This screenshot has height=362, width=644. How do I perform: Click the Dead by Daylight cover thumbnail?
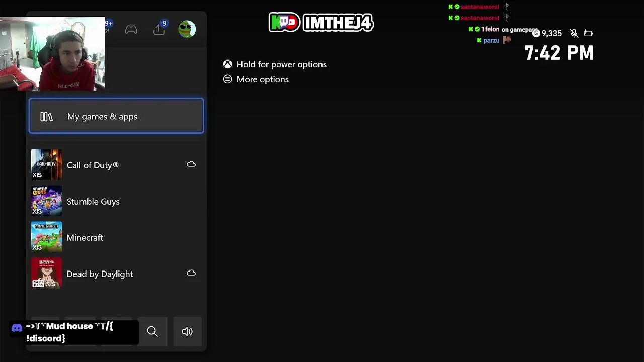[x=47, y=274]
